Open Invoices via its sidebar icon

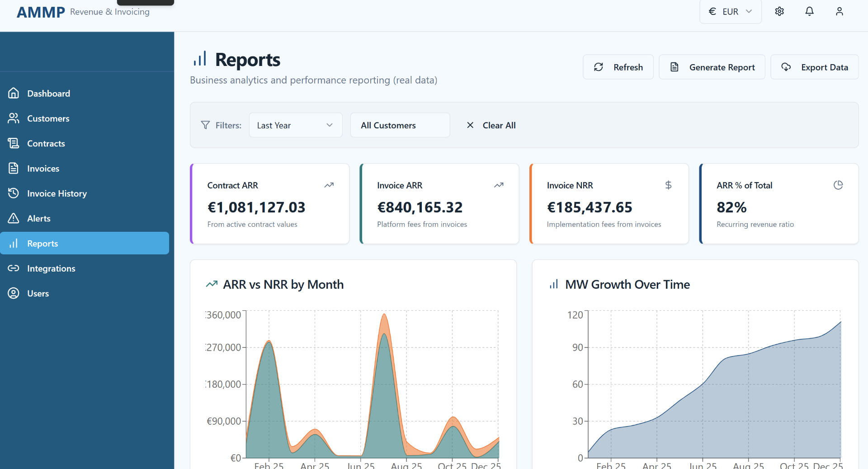coord(14,168)
